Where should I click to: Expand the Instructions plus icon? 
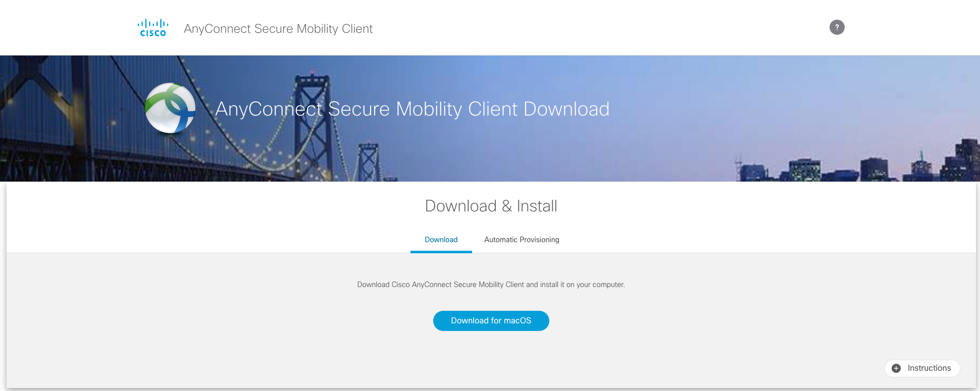pyautogui.click(x=896, y=368)
